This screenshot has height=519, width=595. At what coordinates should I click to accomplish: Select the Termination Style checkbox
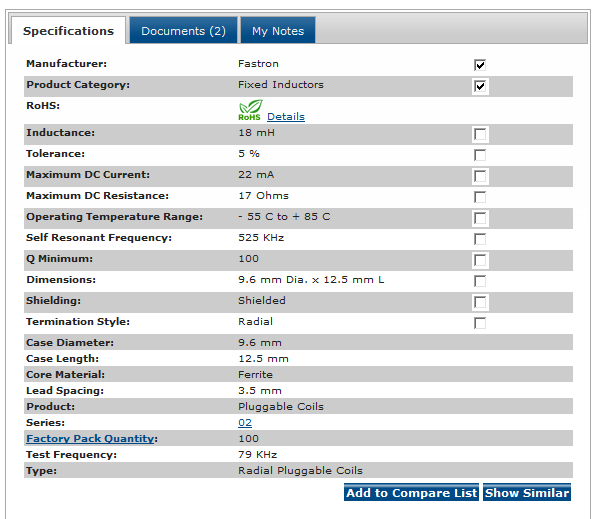point(480,324)
